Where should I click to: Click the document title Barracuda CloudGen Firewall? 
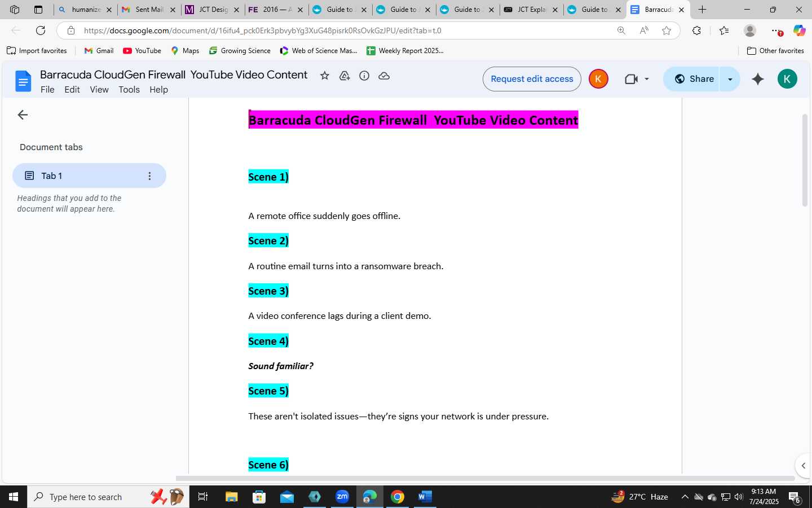[174, 75]
